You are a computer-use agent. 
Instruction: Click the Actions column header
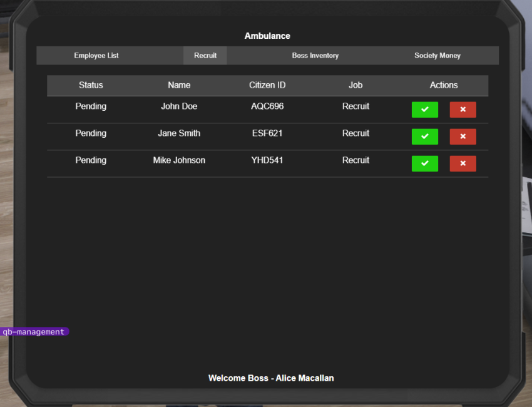click(x=444, y=85)
